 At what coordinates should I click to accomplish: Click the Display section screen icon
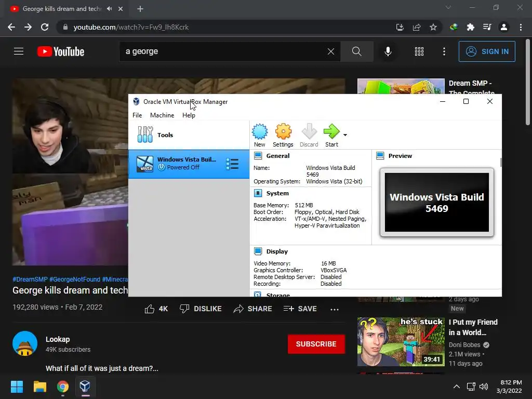pyautogui.click(x=258, y=251)
